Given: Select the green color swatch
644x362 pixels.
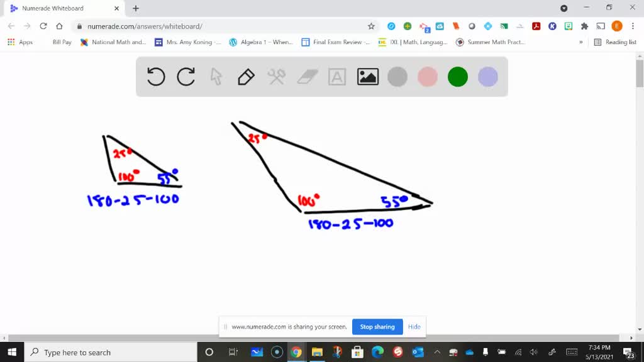Looking at the screenshot, I should pyautogui.click(x=457, y=77).
